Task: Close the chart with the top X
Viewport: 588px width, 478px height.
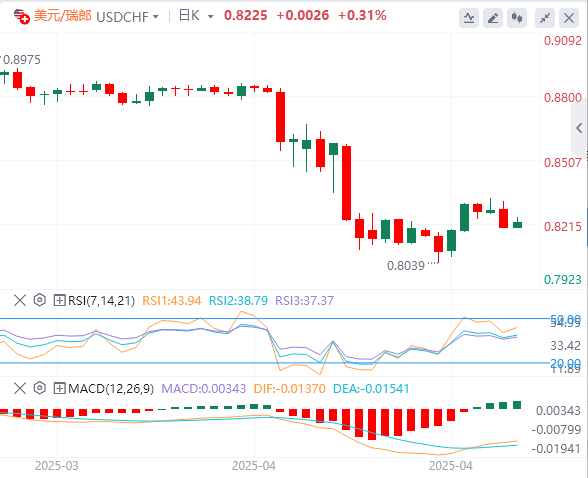Action: (569, 18)
